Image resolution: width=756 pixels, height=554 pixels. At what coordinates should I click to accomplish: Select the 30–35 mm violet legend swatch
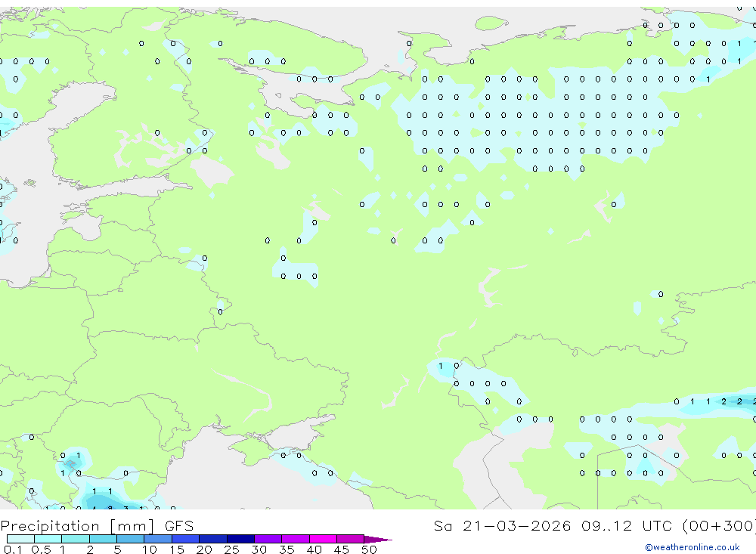click(x=268, y=539)
